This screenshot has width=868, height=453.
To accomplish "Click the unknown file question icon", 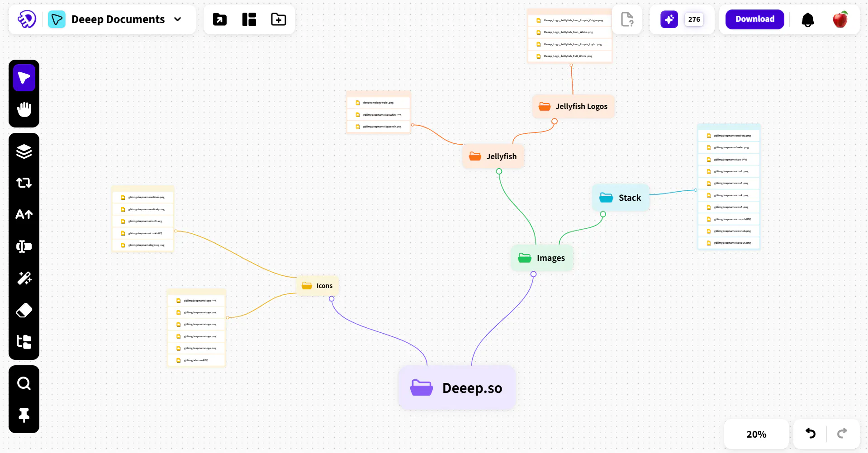I will 627,19.
